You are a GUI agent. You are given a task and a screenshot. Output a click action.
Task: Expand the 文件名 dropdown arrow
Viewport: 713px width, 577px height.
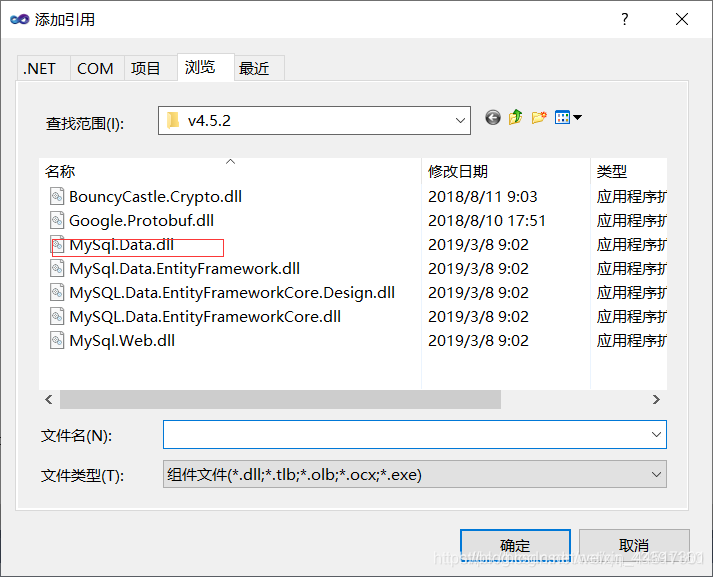pos(656,434)
